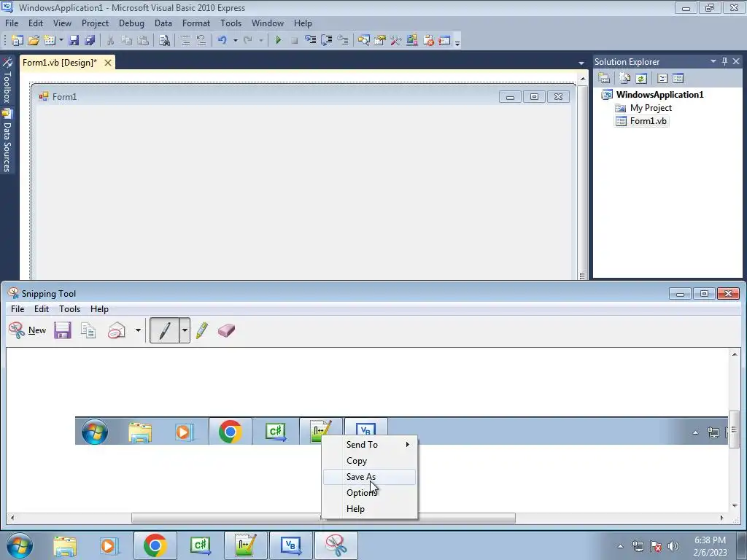Image resolution: width=747 pixels, height=560 pixels.
Task: Open the Data Sources side panel tab
Action: pos(7,141)
